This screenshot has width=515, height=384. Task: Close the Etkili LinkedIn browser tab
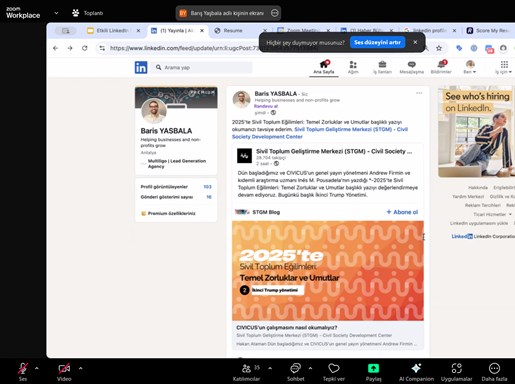pos(138,31)
